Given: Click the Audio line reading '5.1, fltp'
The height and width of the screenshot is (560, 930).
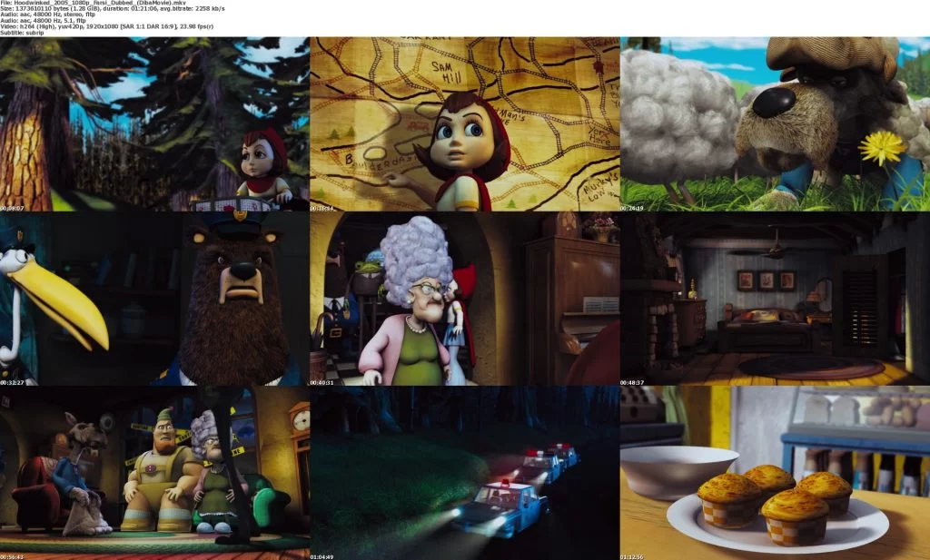Looking at the screenshot, I should [x=43, y=21].
